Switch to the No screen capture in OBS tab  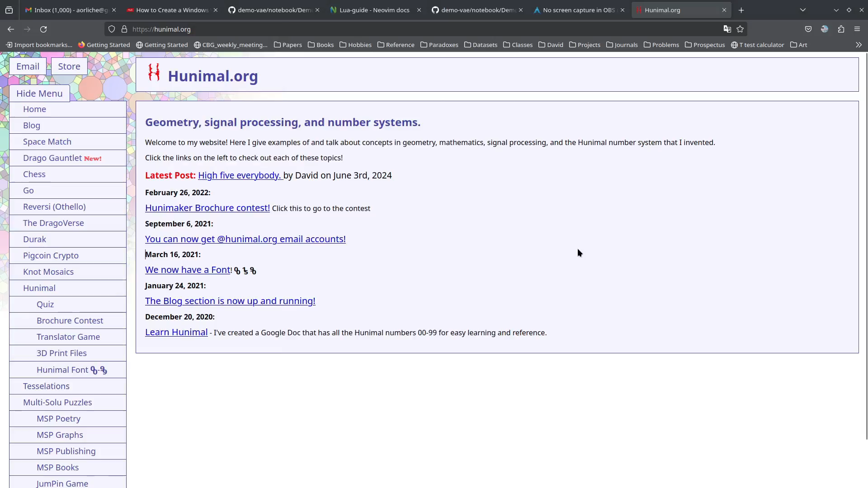click(x=575, y=10)
